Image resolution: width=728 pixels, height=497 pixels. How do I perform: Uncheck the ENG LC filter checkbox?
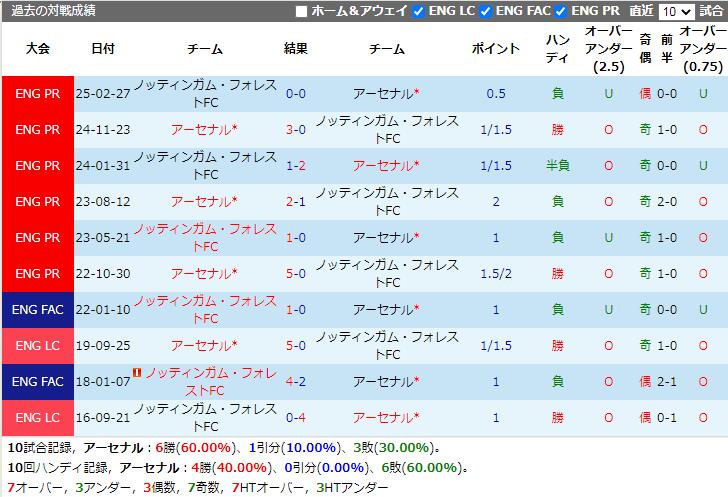418,11
